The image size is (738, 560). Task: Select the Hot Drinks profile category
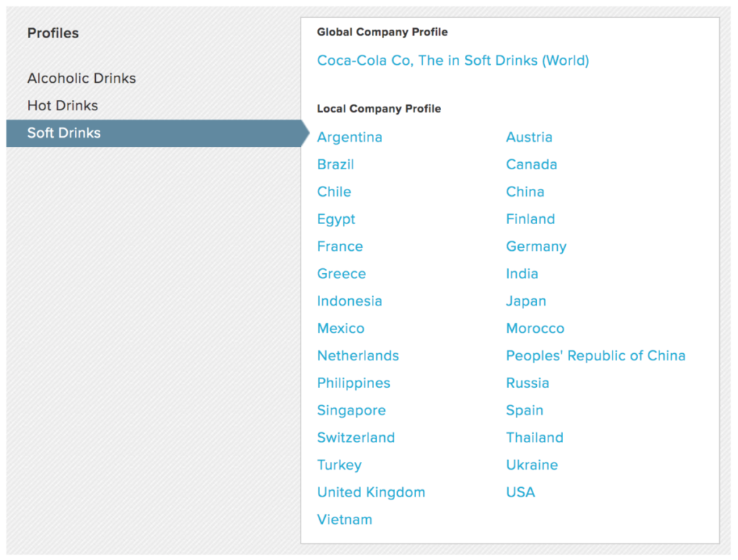tap(63, 105)
